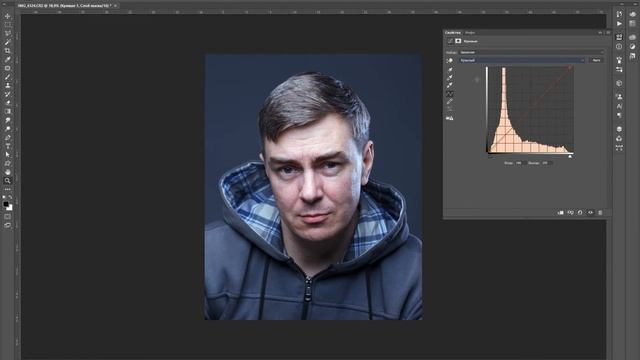Select the Smudge tool
The height and width of the screenshot is (360, 640).
click(x=7, y=120)
